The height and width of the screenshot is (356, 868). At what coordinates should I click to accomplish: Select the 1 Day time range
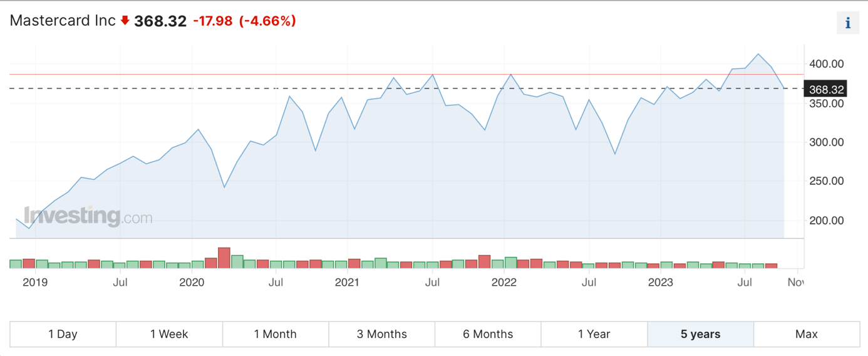[63, 334]
